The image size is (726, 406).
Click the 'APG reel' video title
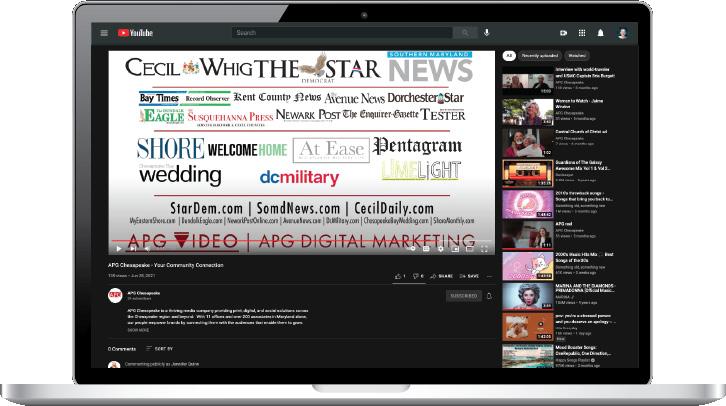563,224
